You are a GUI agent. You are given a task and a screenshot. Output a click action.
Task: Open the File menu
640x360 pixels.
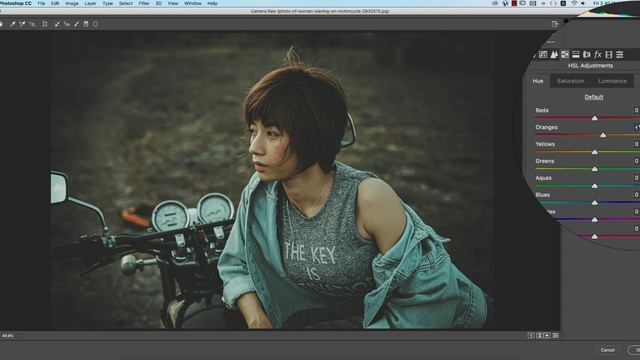pos(41,3)
